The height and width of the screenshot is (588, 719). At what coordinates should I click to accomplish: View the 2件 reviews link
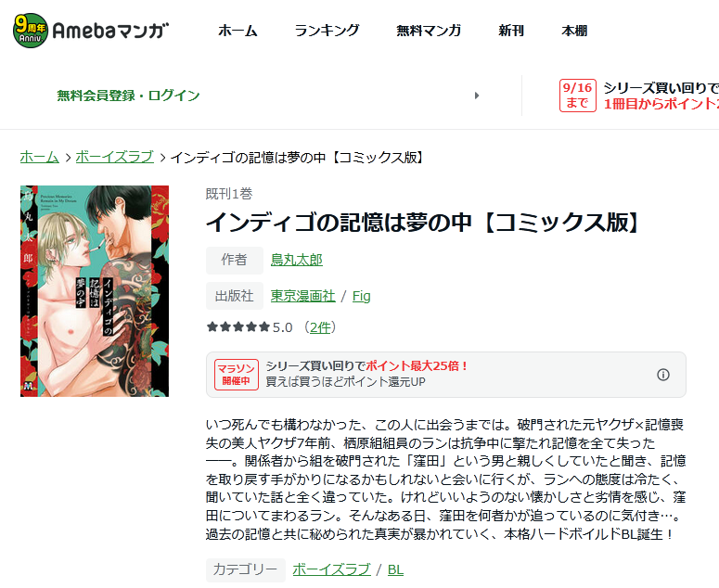[320, 327]
